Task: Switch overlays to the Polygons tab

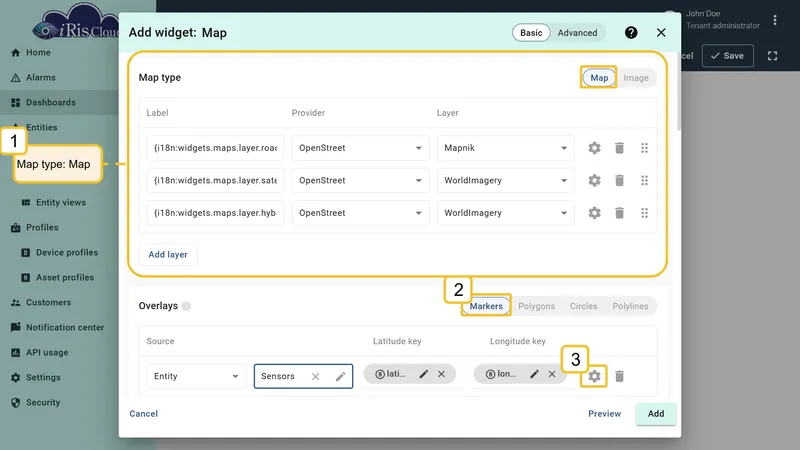Action: (536, 306)
